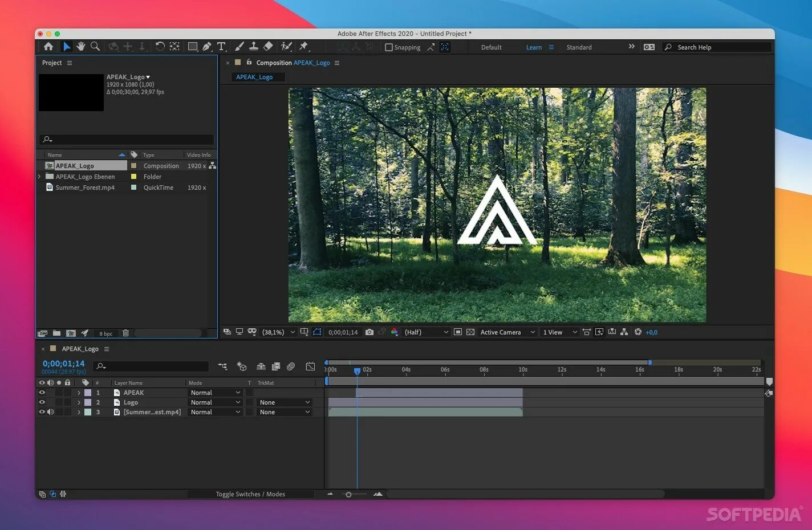Viewport: 812px width, 530px height.
Task: Expand workspace overflow double chevron
Action: click(631, 47)
